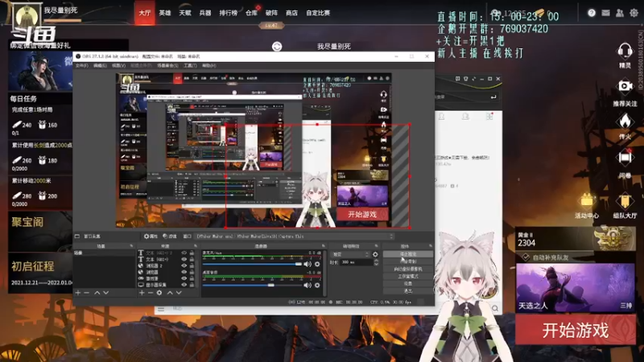The image size is (644, 362).
Task: Open the 聚宝阁 banner in game sidebar
Action: click(40, 231)
